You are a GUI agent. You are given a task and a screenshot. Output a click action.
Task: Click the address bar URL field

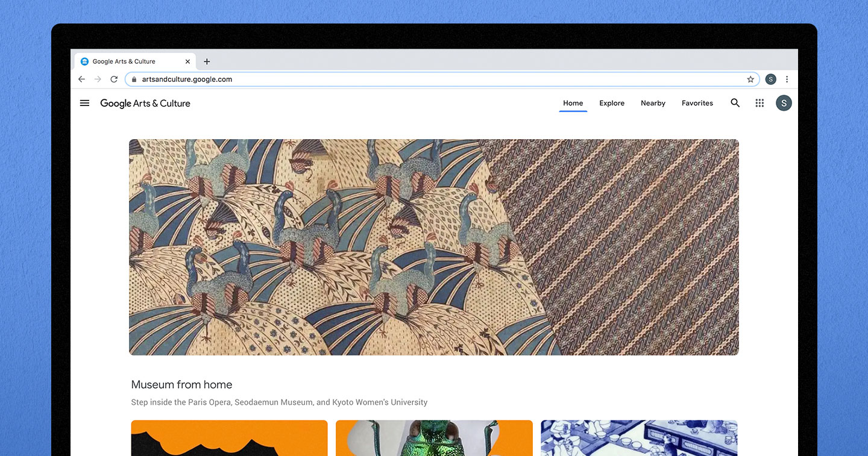pyautogui.click(x=422, y=80)
